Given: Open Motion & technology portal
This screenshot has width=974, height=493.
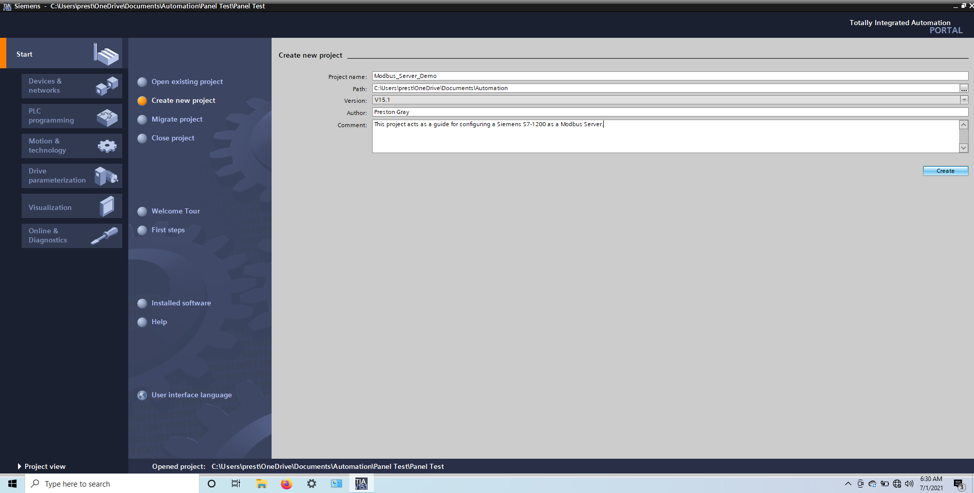Looking at the screenshot, I should click(71, 146).
